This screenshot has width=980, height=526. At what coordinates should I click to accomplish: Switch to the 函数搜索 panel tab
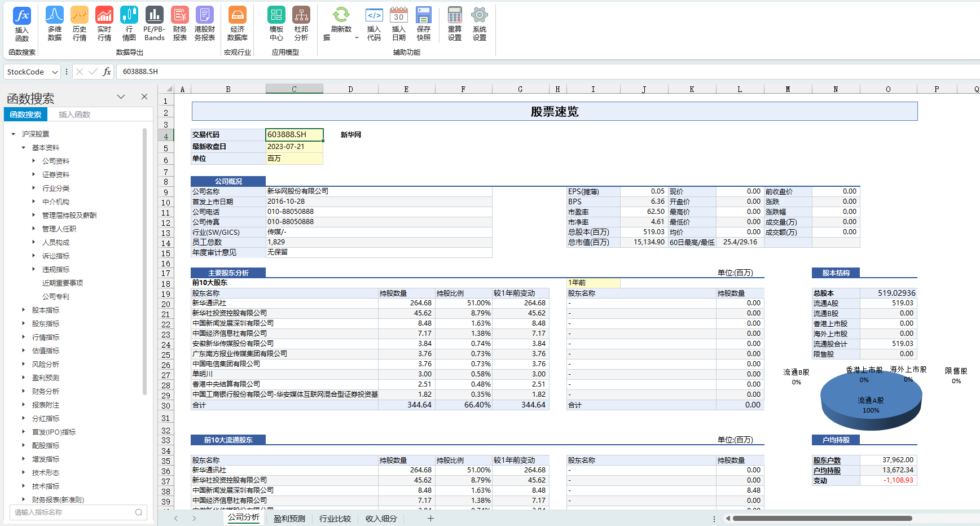pyautogui.click(x=25, y=115)
